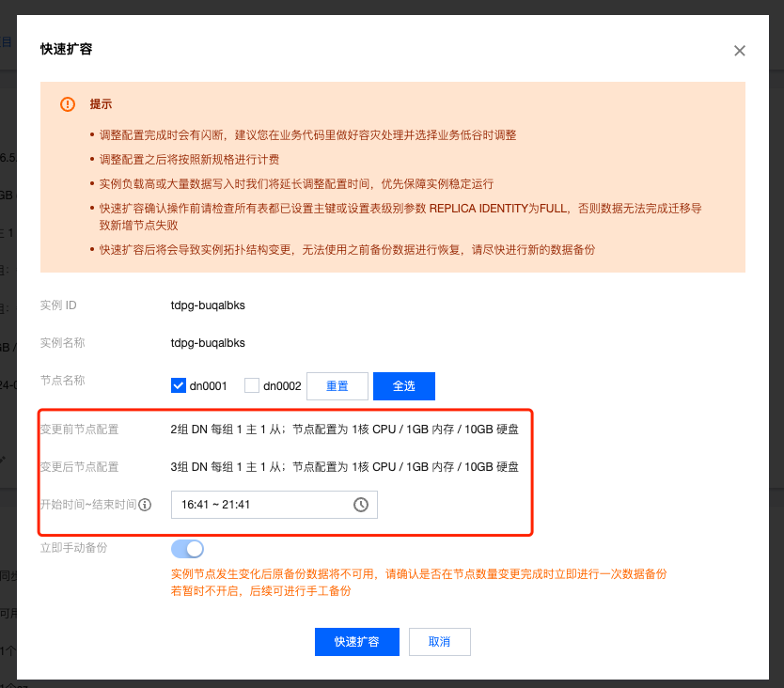
Task: Close the 快速扩容 dialog with the X
Action: click(x=739, y=51)
